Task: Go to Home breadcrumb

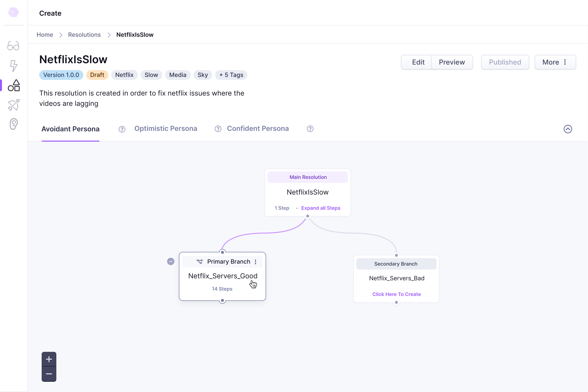Action: click(x=45, y=35)
